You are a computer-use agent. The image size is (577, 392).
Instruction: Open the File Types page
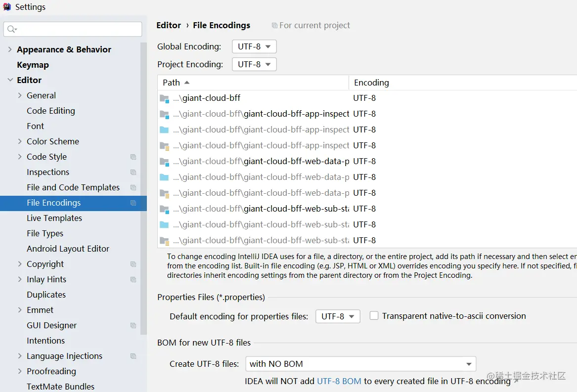pyautogui.click(x=45, y=233)
